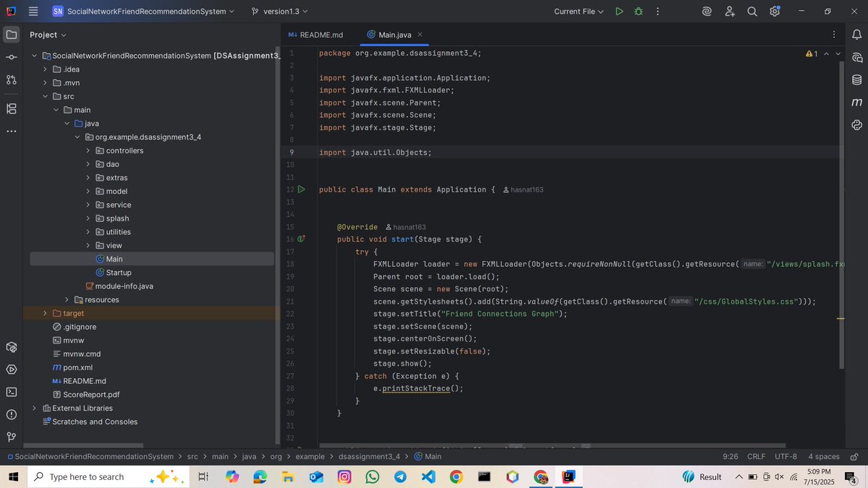Open the Project view dropdown
This screenshot has width=868, height=488.
point(48,35)
